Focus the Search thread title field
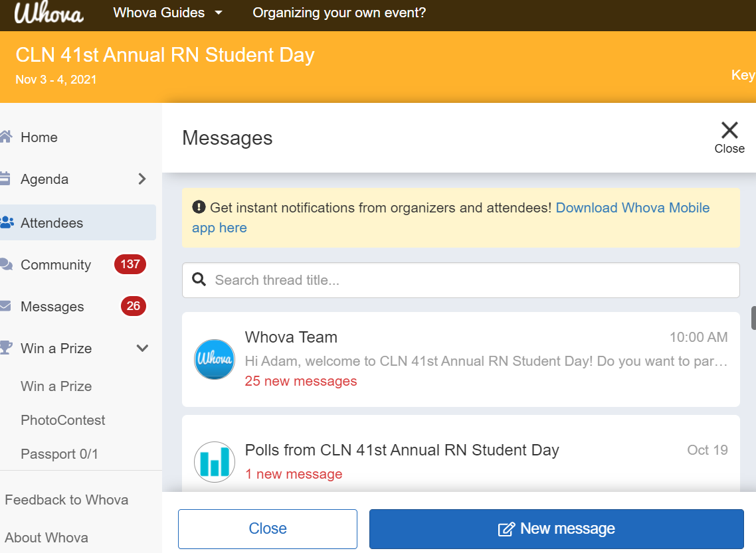This screenshot has height=553, width=756. coord(460,280)
